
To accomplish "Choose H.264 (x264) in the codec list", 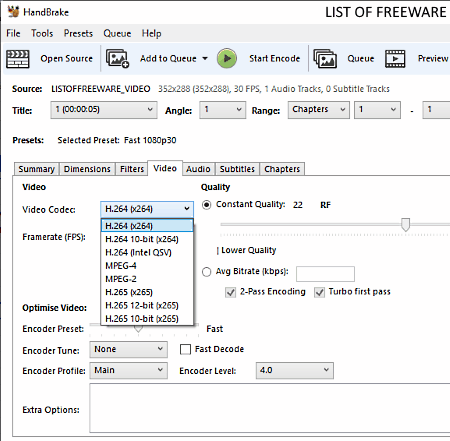I will pos(147,226).
